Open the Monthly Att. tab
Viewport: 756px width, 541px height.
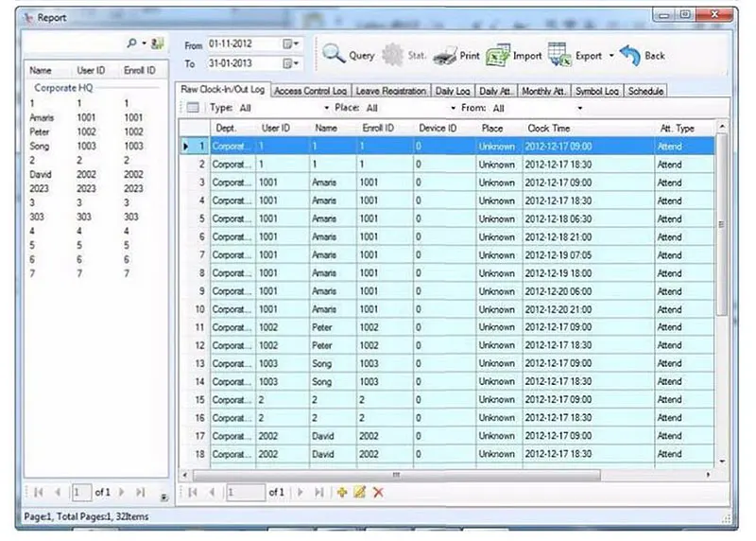(x=544, y=91)
